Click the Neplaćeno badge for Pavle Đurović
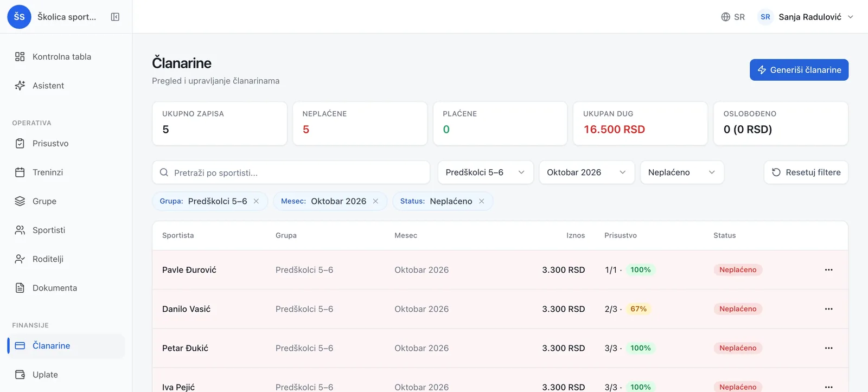This screenshot has height=392, width=868. pyautogui.click(x=738, y=270)
